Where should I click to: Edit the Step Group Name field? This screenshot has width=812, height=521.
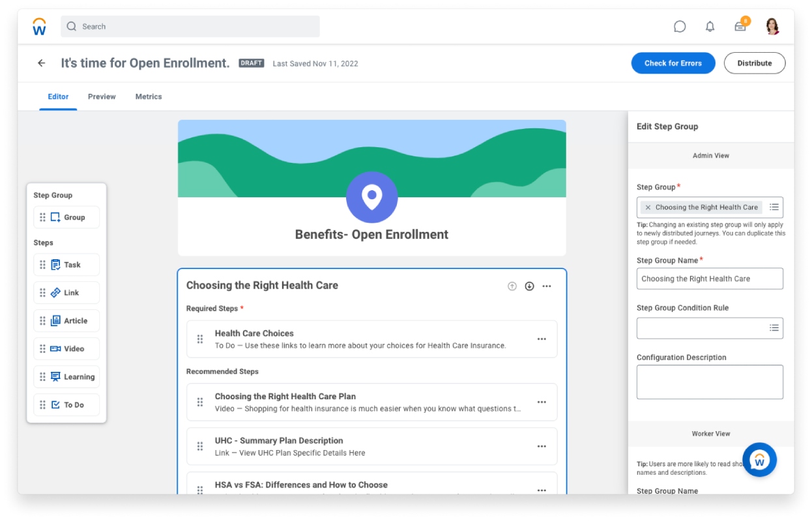710,279
